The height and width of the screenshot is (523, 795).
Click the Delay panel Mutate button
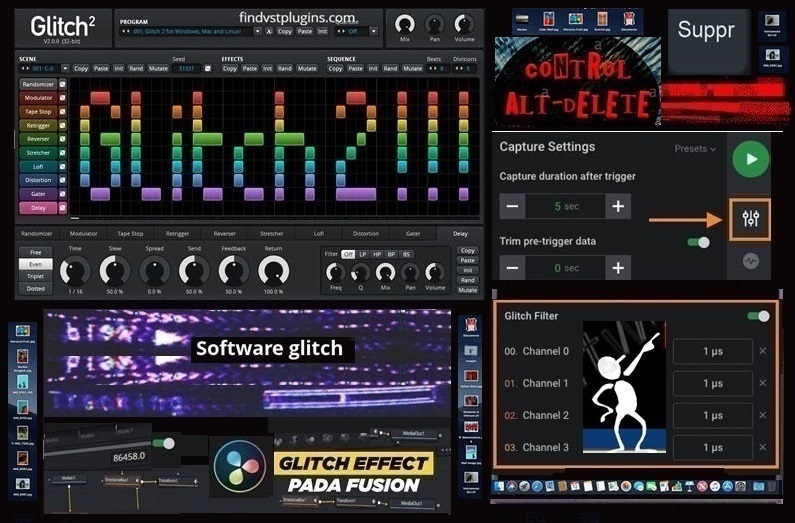(x=467, y=290)
